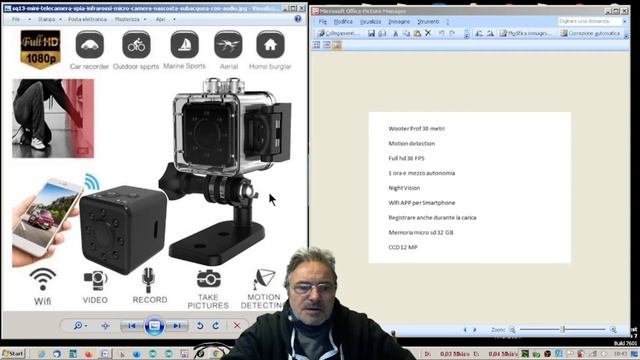Click the zoom slider handle in Picture Manager
The height and width of the screenshot is (360, 640).
[x=563, y=329]
